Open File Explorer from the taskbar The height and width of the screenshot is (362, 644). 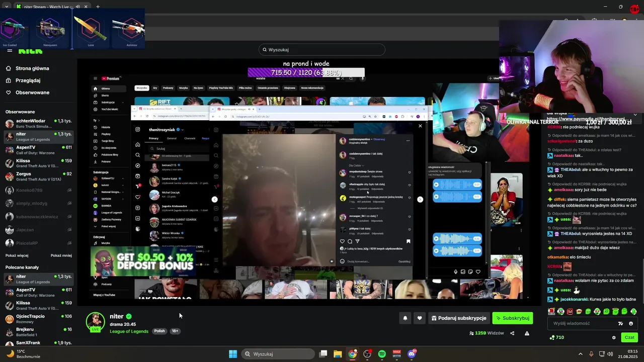[x=338, y=354]
